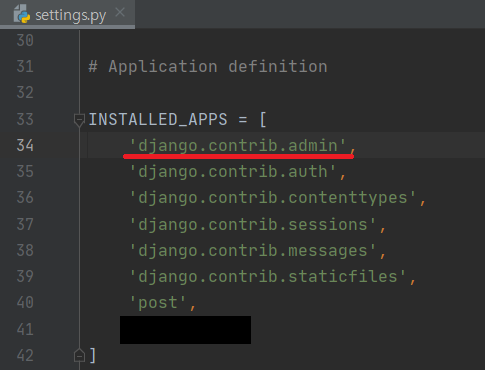Click the 'django.contrib.staticfiles' string
Image resolution: width=485 pixels, height=370 pixels.
268,277
